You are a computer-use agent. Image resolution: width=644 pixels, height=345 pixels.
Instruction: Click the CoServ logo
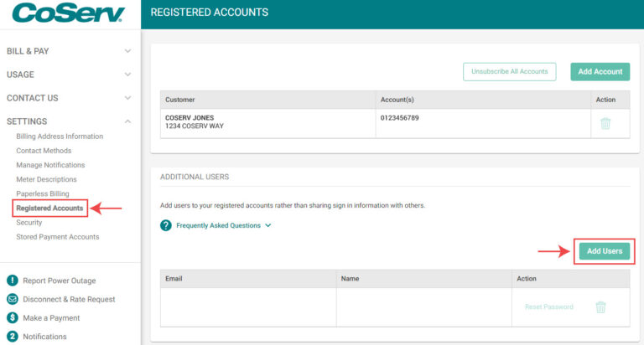pos(68,13)
